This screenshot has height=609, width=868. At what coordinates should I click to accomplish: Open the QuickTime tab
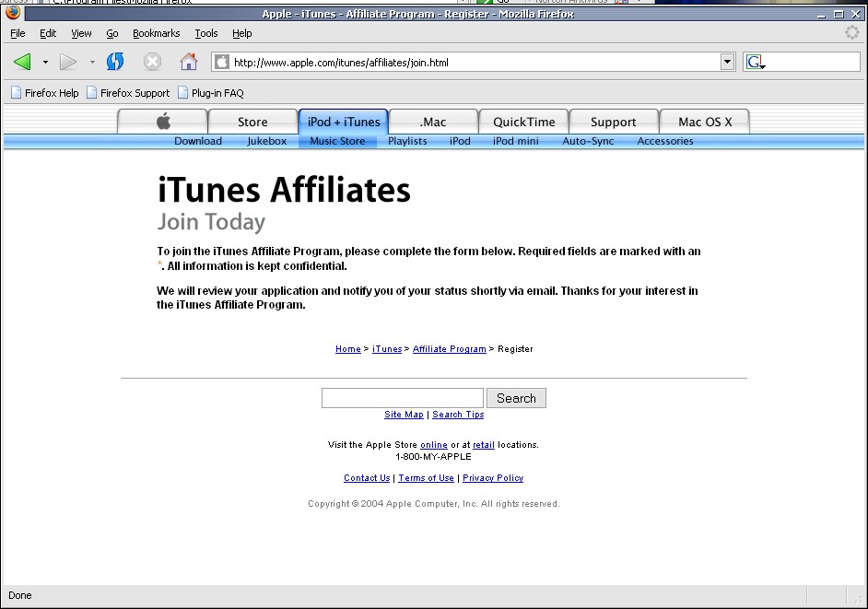click(x=523, y=122)
